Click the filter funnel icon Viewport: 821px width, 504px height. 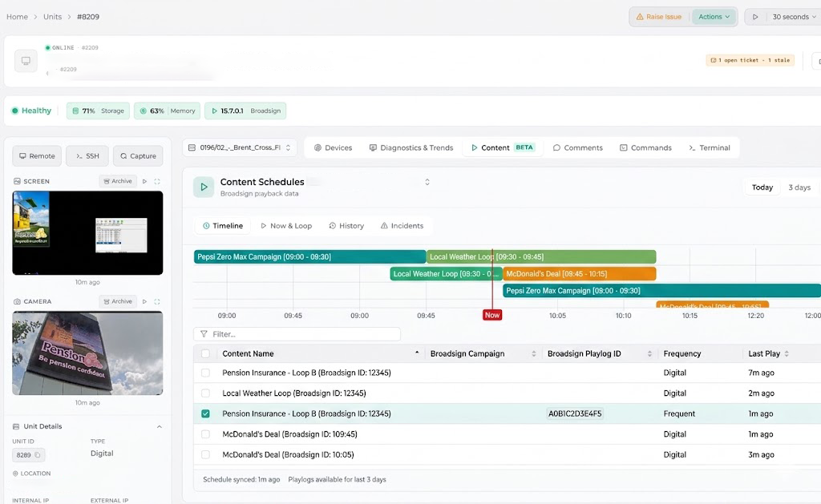[x=204, y=334]
